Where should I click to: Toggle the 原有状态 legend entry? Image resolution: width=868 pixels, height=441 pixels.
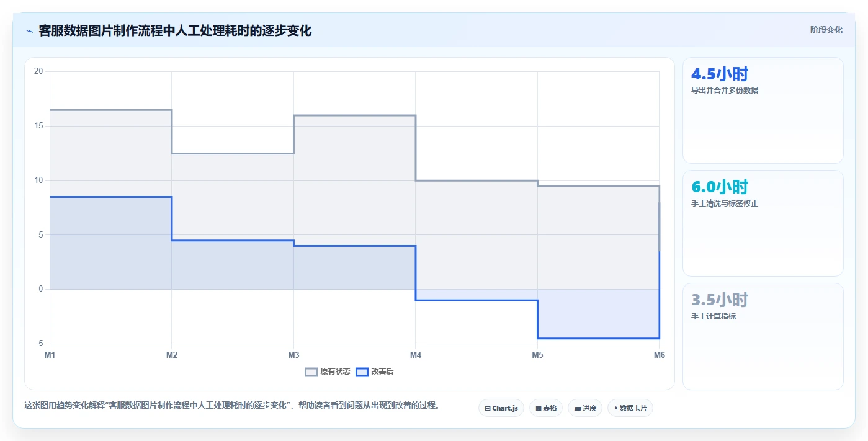point(328,372)
